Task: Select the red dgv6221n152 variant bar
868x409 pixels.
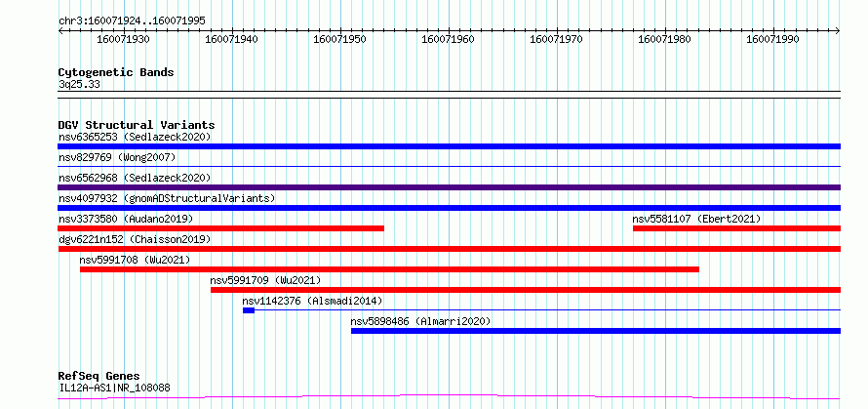Action: click(449, 249)
